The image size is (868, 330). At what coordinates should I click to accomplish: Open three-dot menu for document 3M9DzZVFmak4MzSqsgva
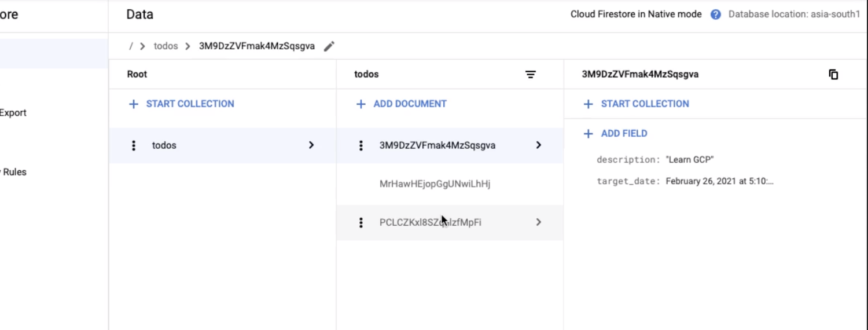pyautogui.click(x=361, y=145)
